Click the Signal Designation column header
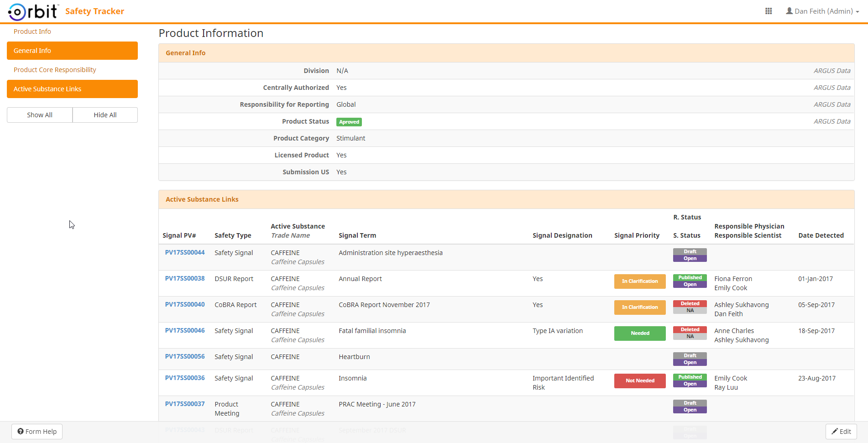The width and height of the screenshot is (868, 443). coord(562,235)
